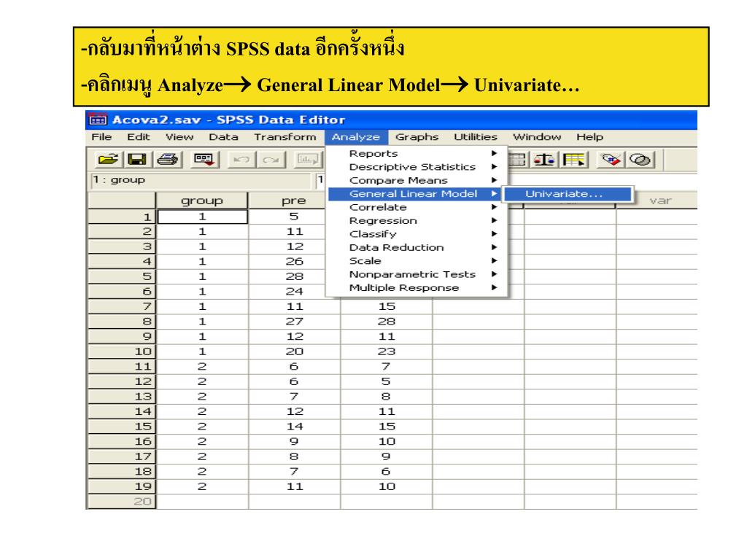
Task: Click the Open File toolbar icon
Action: coord(109,160)
